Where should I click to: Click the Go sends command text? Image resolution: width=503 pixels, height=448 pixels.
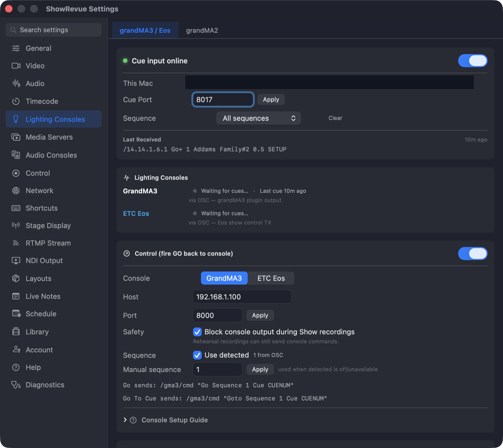pos(208,385)
